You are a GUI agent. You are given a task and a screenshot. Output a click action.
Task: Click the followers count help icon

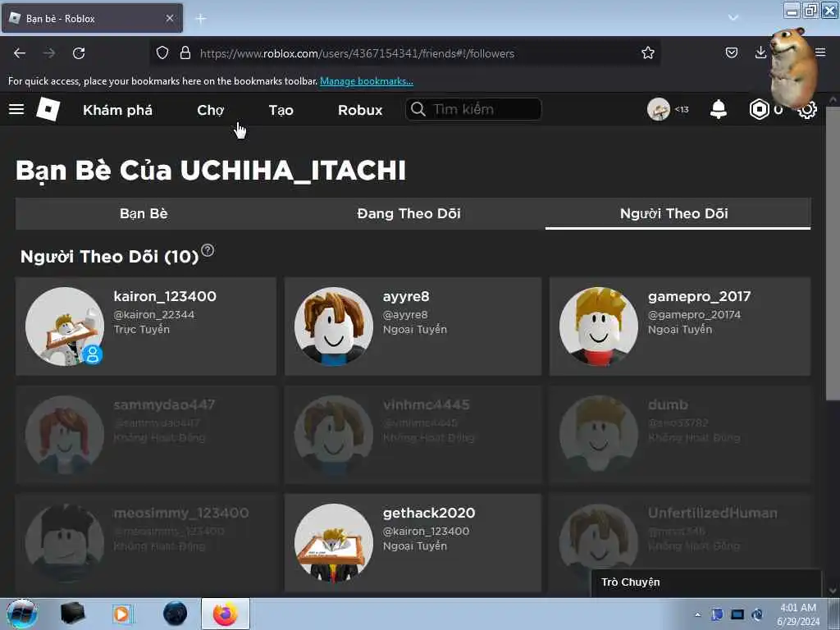(208, 250)
